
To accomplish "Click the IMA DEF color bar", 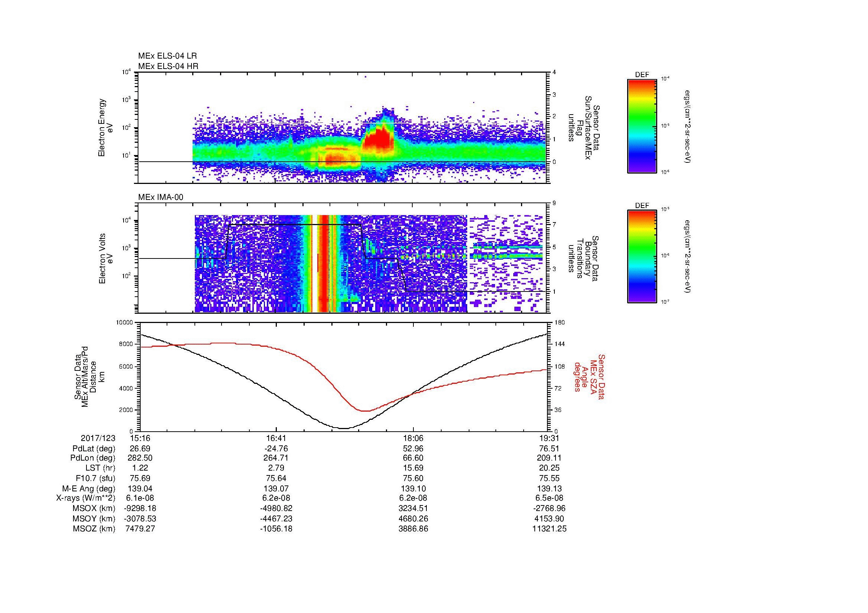I will (x=642, y=257).
